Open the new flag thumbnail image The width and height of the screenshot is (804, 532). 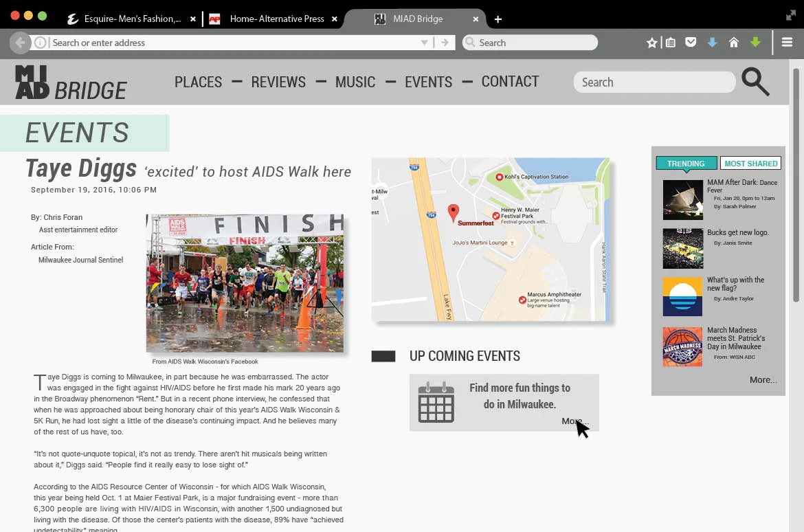tap(682, 296)
